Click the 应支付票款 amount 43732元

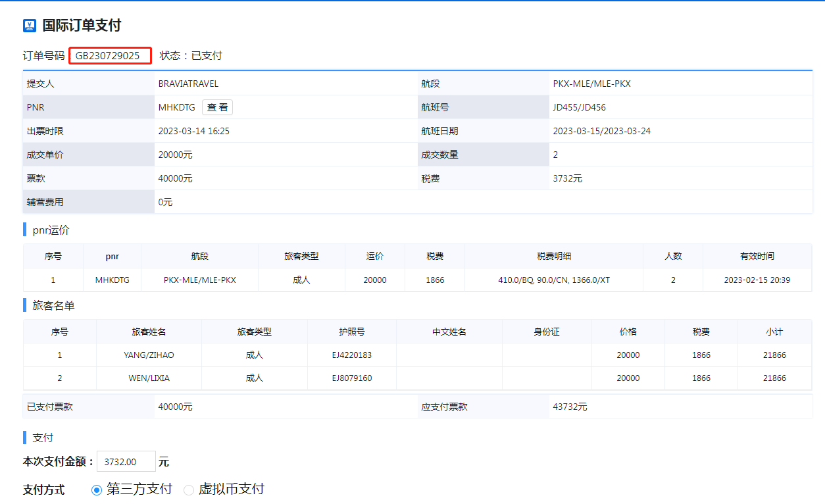tap(570, 407)
